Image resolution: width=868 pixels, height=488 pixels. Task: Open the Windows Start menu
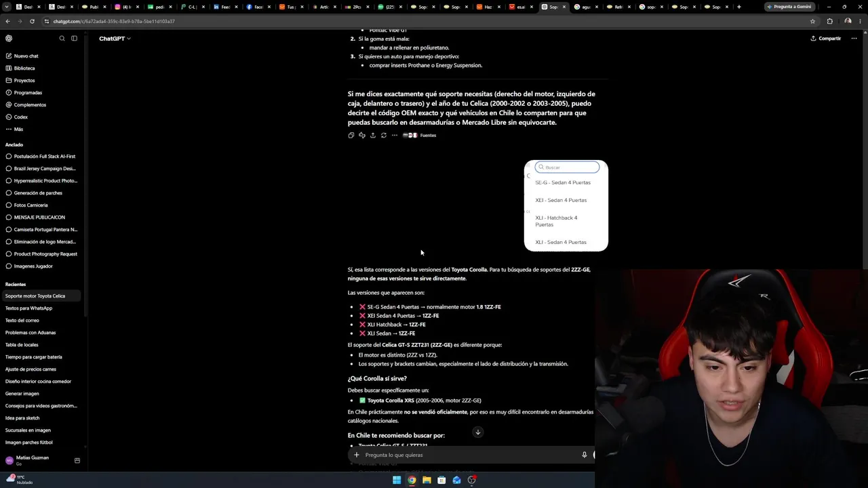397,481
